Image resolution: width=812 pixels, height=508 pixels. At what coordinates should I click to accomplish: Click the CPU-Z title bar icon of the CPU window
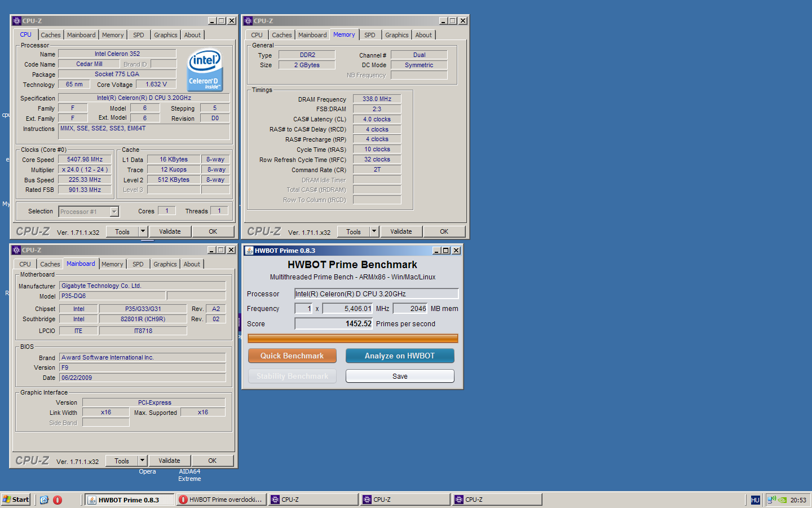[x=17, y=21]
